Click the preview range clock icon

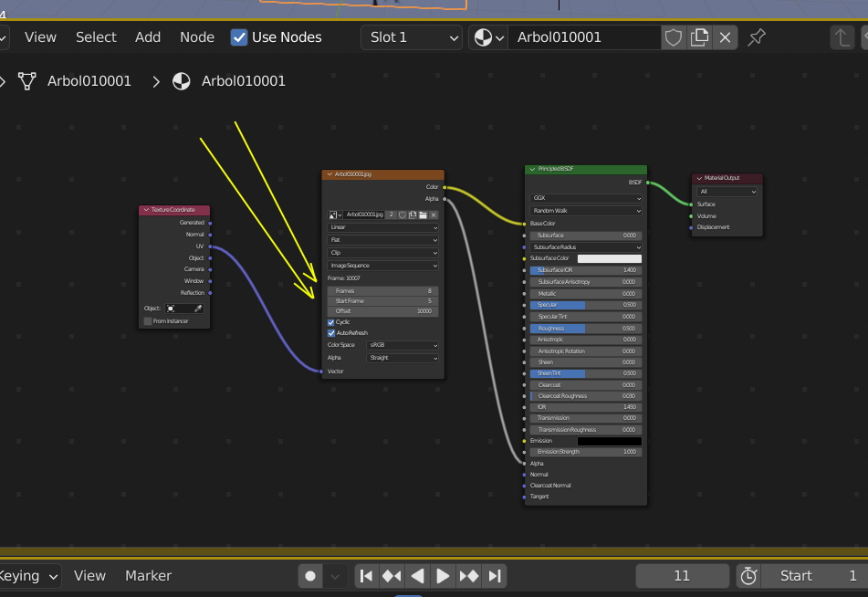pyautogui.click(x=748, y=576)
